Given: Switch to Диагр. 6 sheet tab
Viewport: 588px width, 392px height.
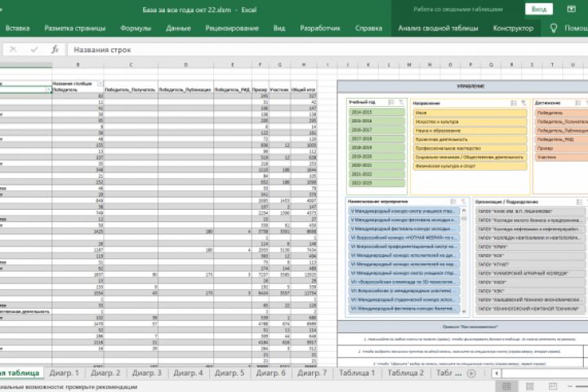Looking at the screenshot, I should point(271,373).
